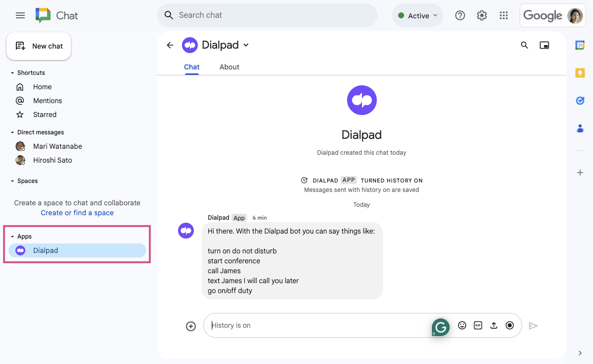Open the Active status dropdown
593x364 pixels.
tap(417, 15)
